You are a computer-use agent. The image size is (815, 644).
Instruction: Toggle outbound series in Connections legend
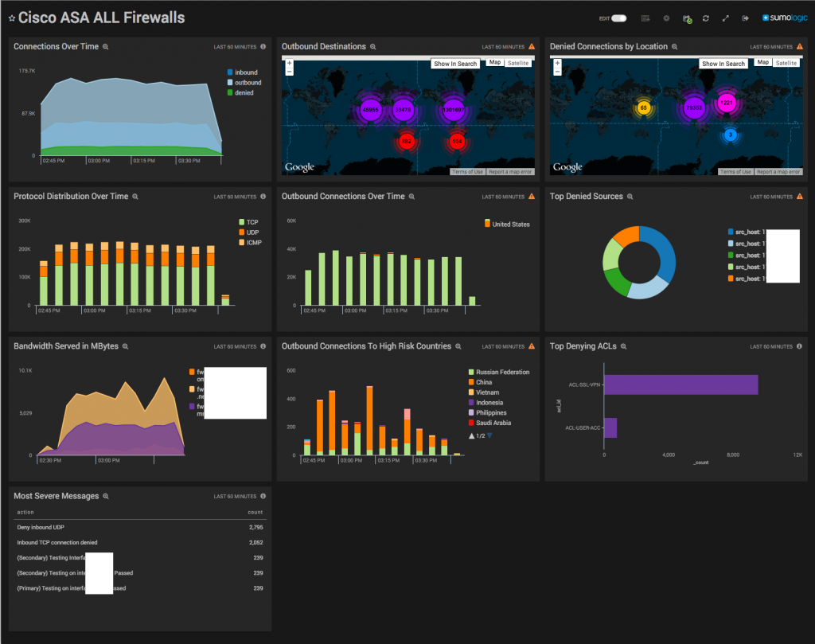(x=244, y=83)
